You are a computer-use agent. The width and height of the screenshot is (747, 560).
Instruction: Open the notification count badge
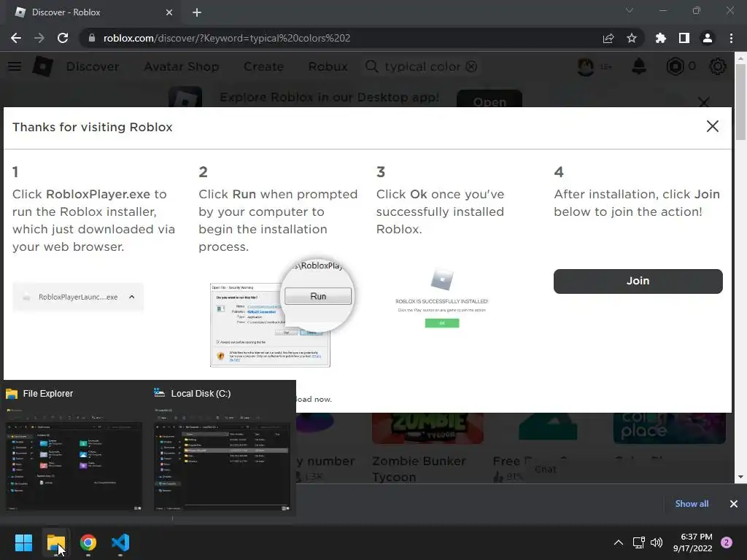tap(727, 542)
